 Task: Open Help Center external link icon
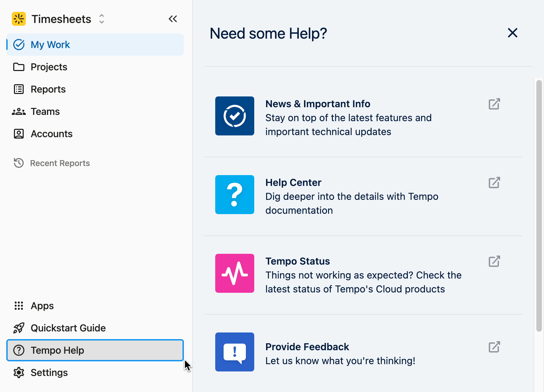tap(494, 183)
